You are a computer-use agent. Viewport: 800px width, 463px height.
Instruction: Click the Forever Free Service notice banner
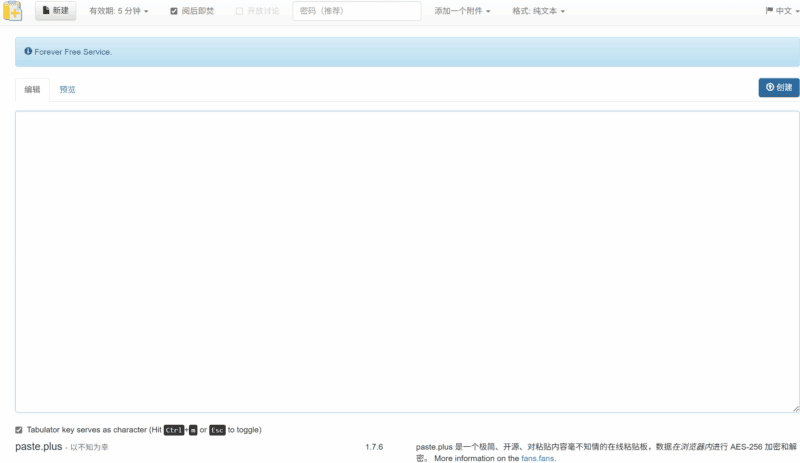coord(400,51)
